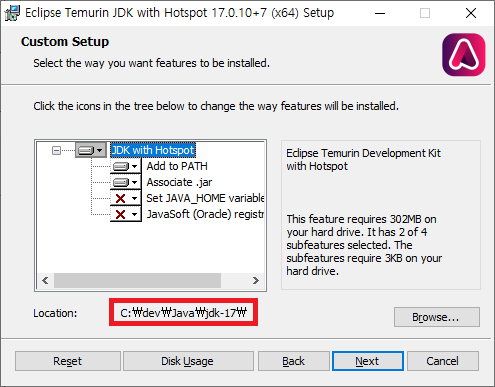Select the JDK with Hotspot tree item
The image size is (495, 387).
pyautogui.click(x=153, y=150)
